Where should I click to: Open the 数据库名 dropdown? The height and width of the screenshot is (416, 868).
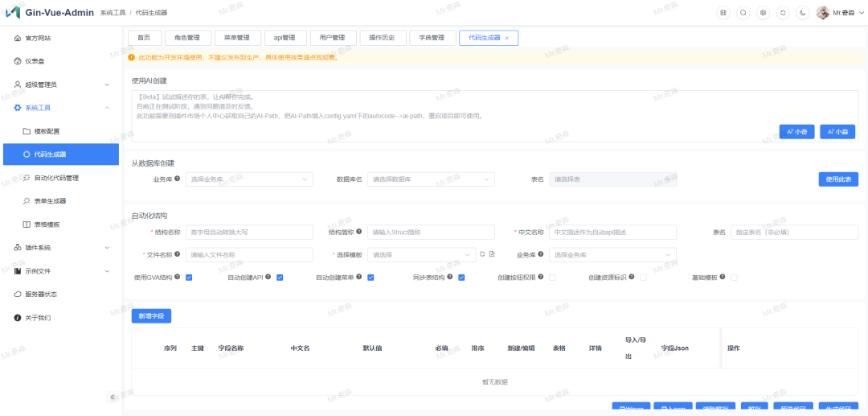431,179
